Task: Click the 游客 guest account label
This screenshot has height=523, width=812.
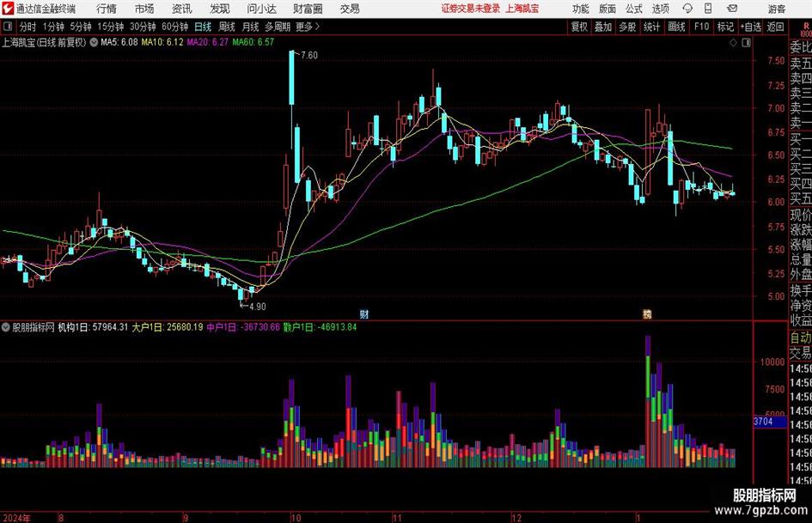Action: point(776,9)
